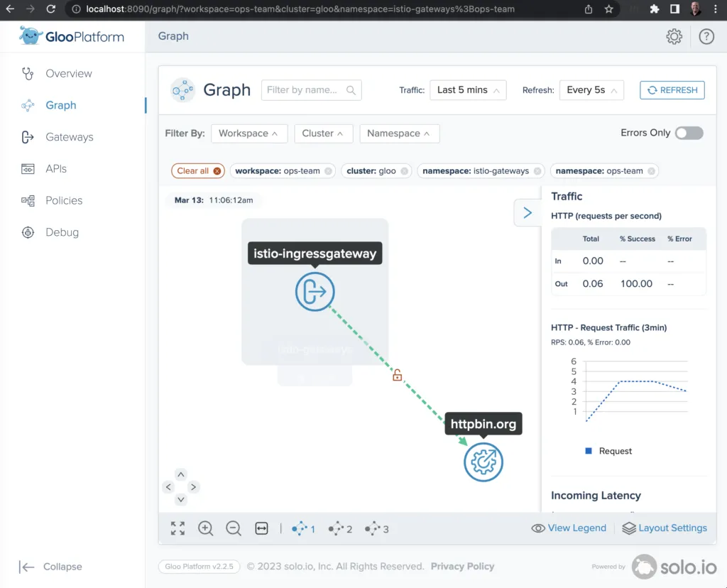
Task: Reload the browser page
Action: tap(51, 9)
